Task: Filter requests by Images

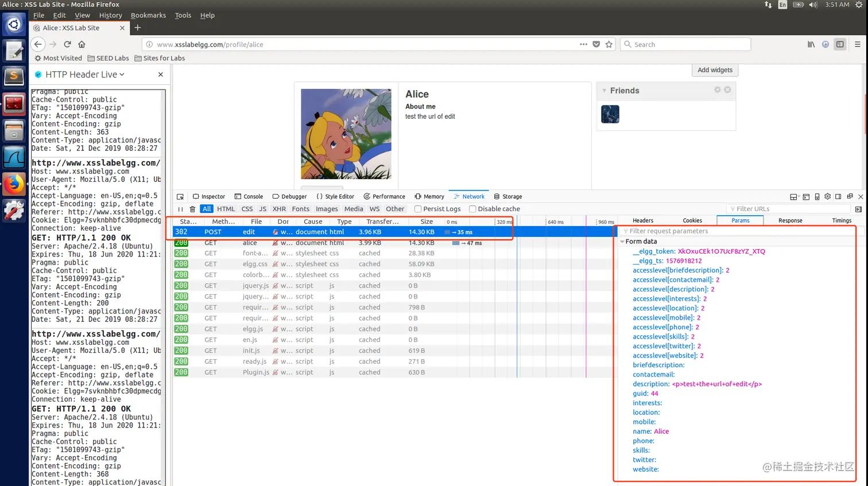Action: pos(327,209)
